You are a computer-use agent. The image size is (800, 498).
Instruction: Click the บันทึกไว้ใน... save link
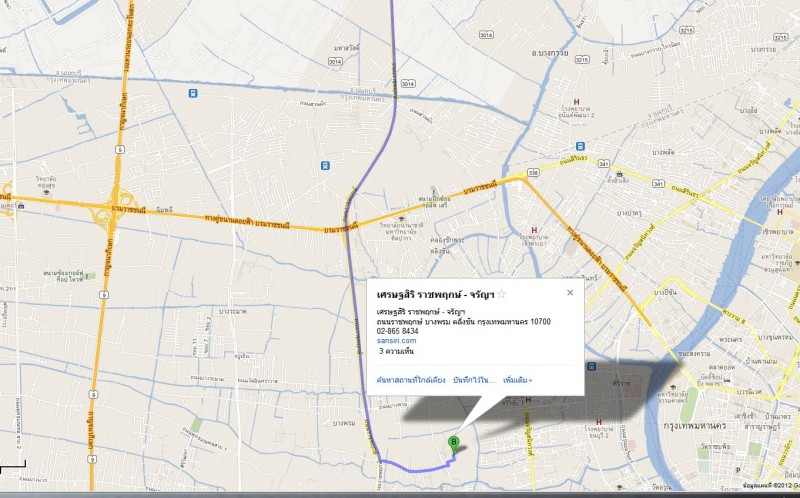coord(474,380)
